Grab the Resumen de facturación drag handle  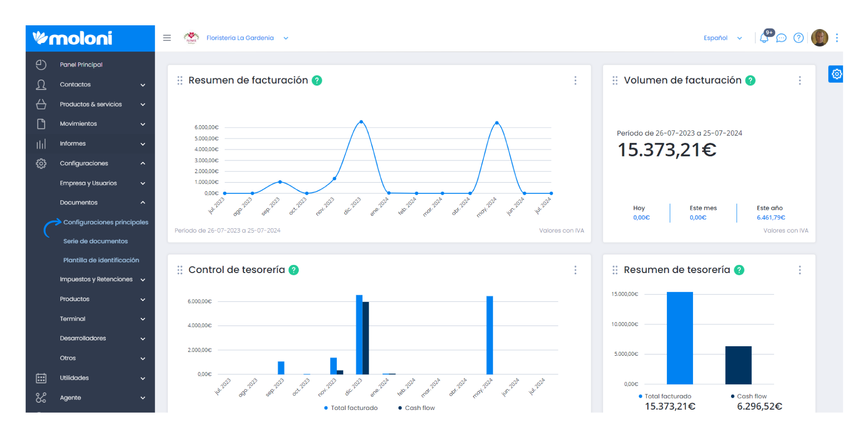[180, 80]
